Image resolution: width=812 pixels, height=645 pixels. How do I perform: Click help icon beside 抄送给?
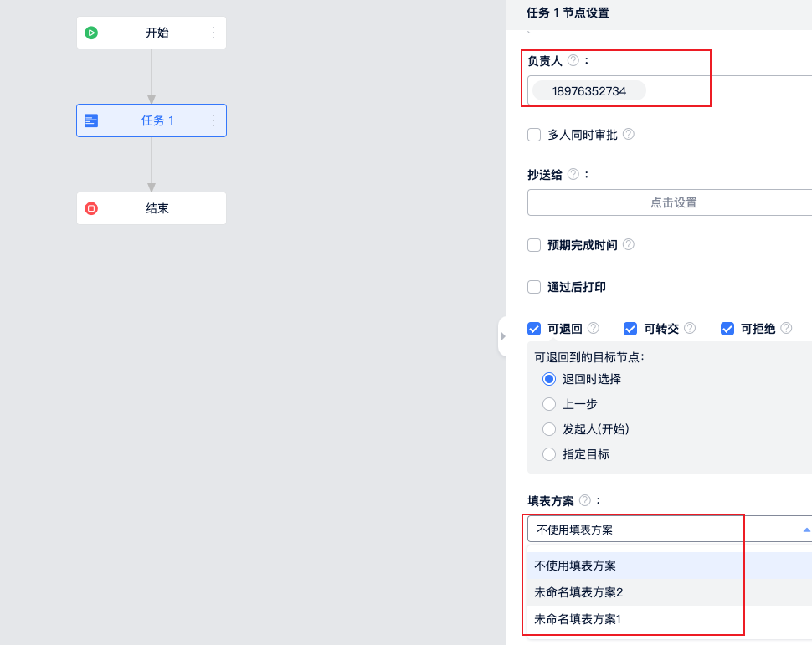click(x=573, y=174)
